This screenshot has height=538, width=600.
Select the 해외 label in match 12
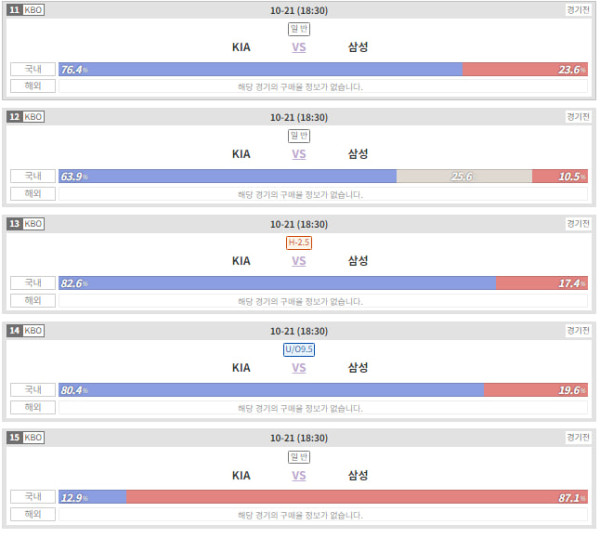coord(33,193)
